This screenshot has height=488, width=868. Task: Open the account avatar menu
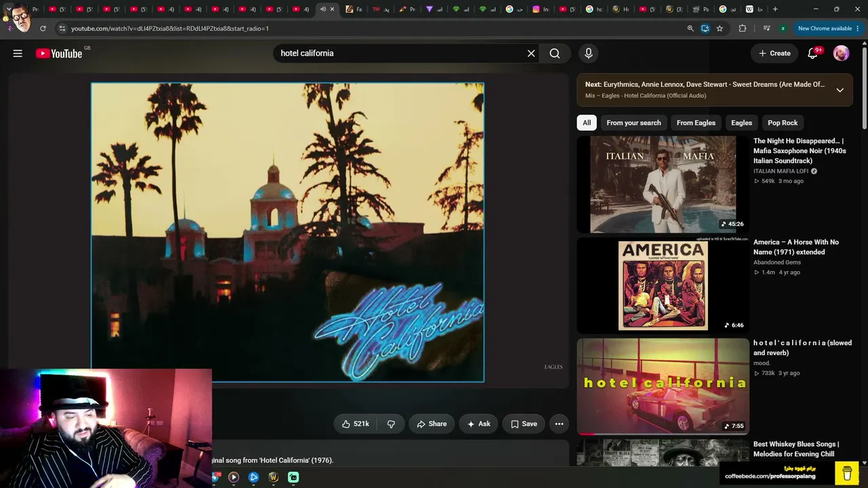tap(841, 53)
